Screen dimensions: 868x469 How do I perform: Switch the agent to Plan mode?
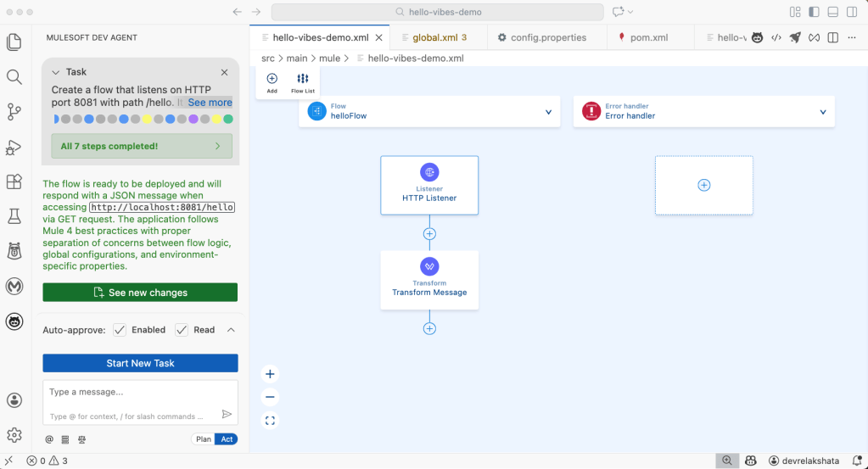click(x=203, y=439)
